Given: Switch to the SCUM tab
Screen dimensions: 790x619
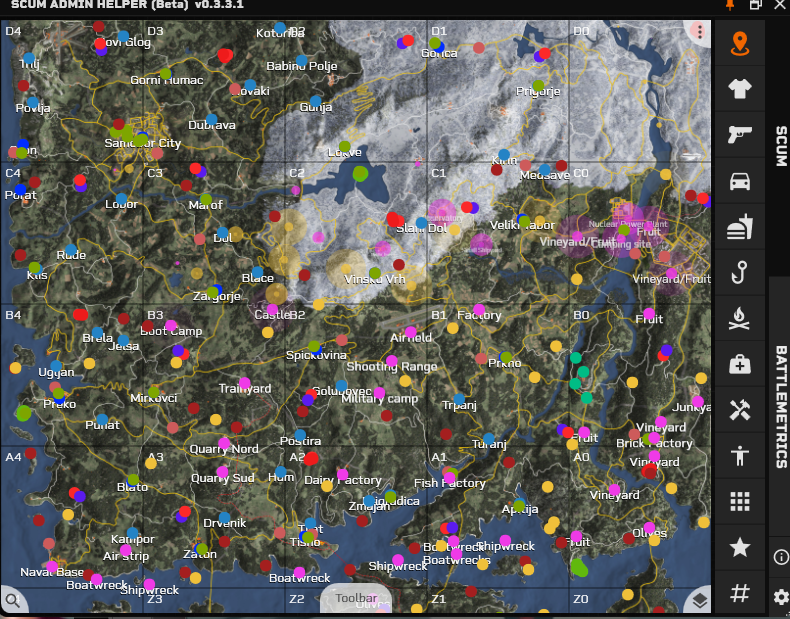Looking at the screenshot, I should [781, 146].
